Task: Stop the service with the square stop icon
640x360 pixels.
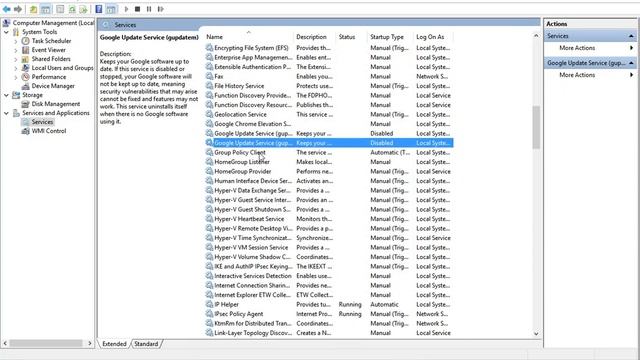Action: click(138, 9)
